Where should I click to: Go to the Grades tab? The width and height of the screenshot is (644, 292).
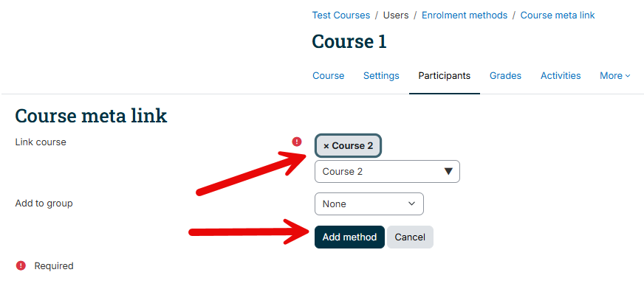pyautogui.click(x=505, y=76)
